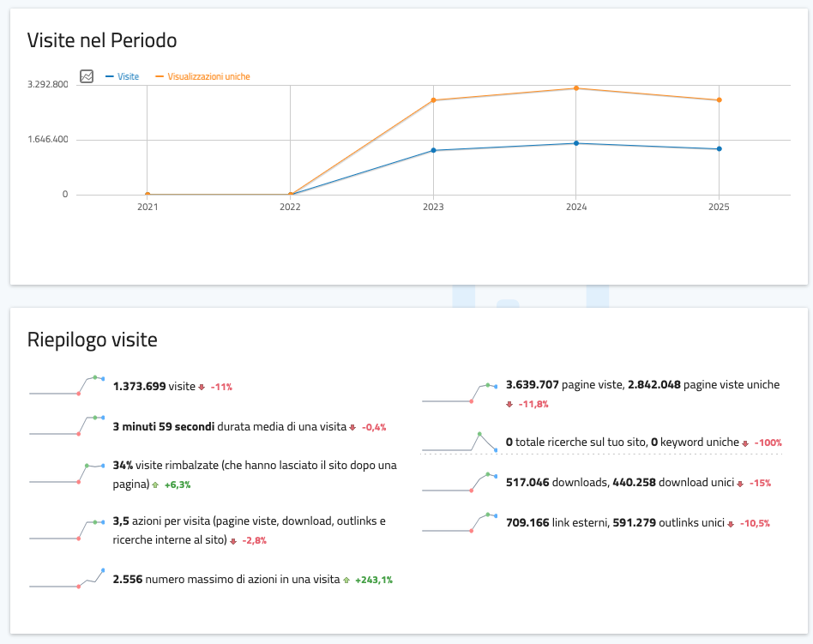Viewport: 813px width, 644px height.
Task: Click the link esterni sparkline
Action: tap(460, 522)
